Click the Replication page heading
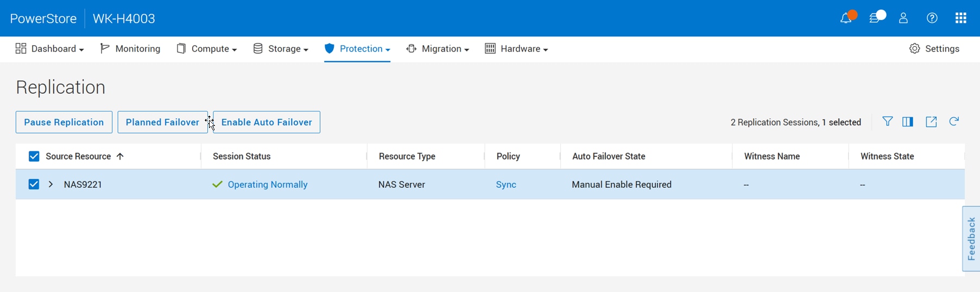Viewport: 980px width, 292px height. pos(61,87)
